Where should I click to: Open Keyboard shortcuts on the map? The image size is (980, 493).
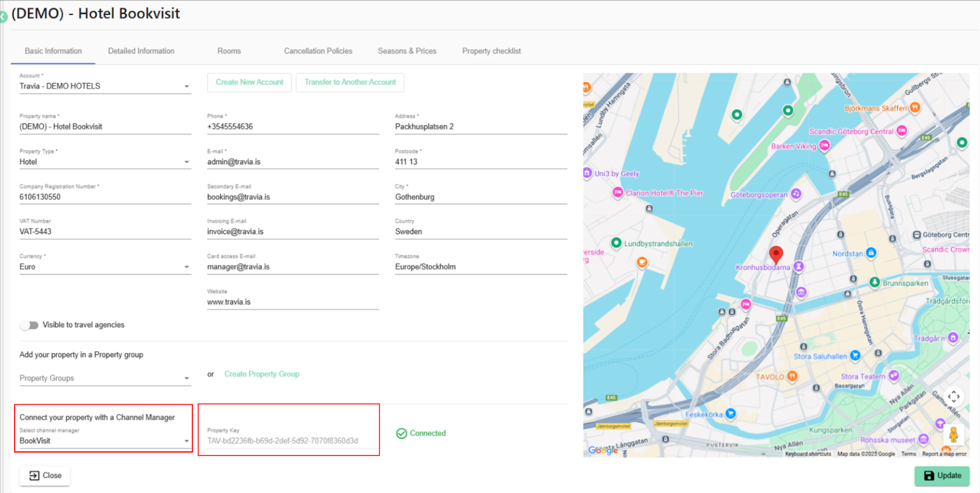pos(808,454)
